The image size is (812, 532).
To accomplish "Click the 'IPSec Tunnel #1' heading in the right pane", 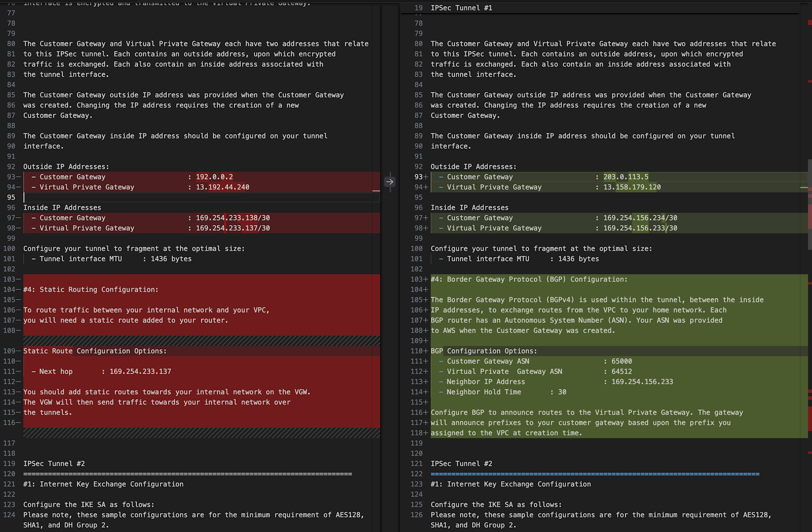I will 461,7.
